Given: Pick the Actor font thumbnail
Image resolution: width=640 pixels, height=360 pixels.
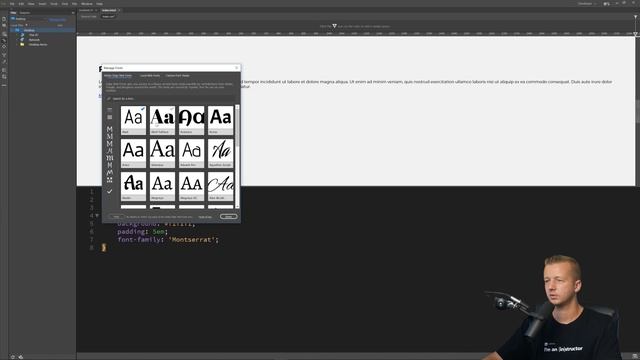Looking at the screenshot, I should 133,153.
